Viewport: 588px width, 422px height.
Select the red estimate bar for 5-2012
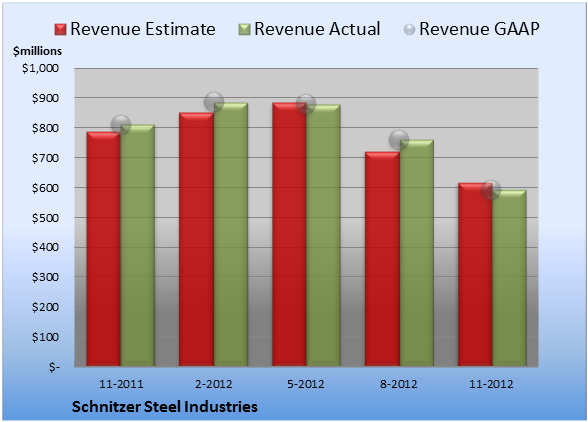(289, 234)
